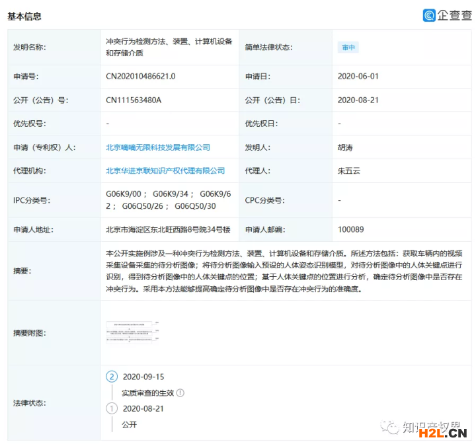Viewport: 476px width, 448px height.
Task: Open the 摘要附图 flowchart thumbnail
Action: coord(133,332)
